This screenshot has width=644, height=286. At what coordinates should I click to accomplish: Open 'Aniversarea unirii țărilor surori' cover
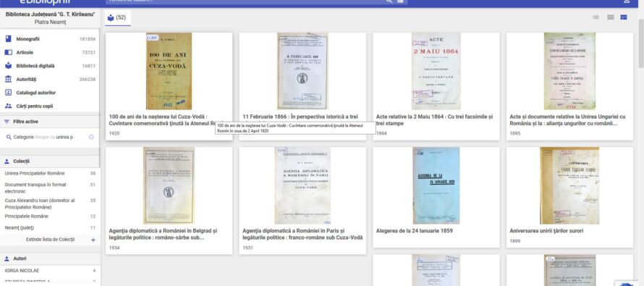click(x=569, y=186)
